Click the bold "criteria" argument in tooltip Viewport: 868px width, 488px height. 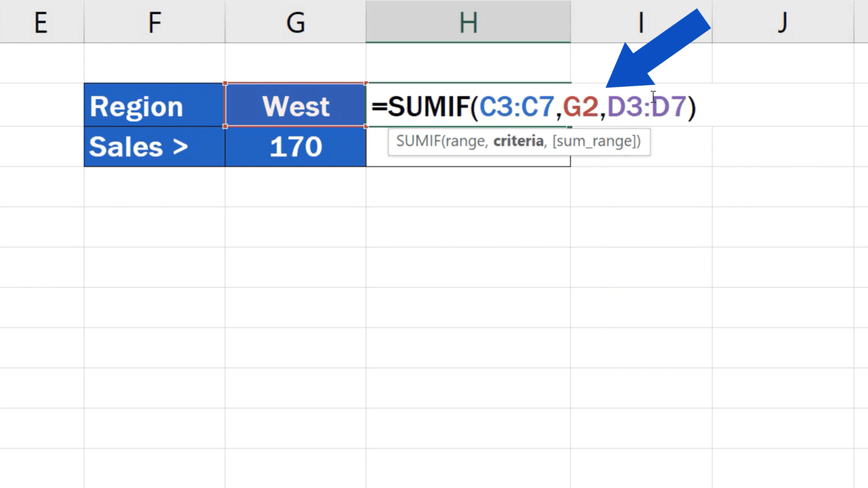point(518,142)
